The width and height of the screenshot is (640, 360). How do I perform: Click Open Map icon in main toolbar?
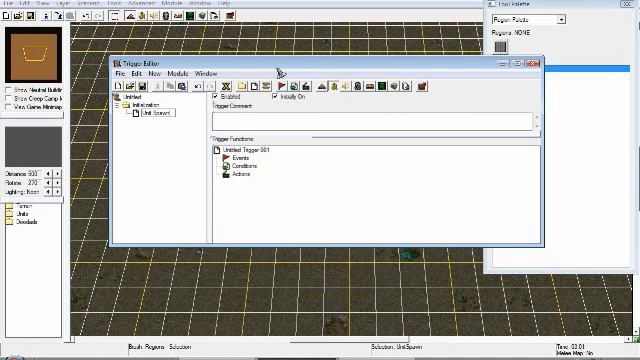click(18, 16)
